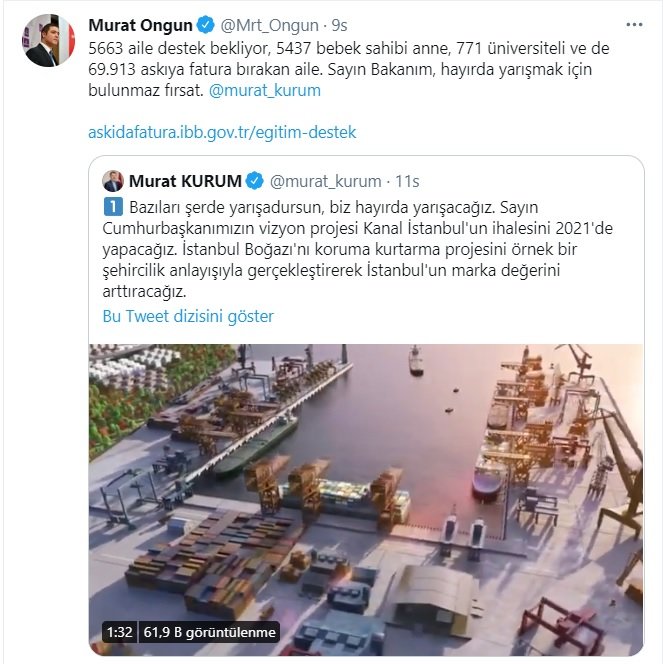
Task: Click the @murat_kurum handle in quoted tweet
Action: click(326, 181)
